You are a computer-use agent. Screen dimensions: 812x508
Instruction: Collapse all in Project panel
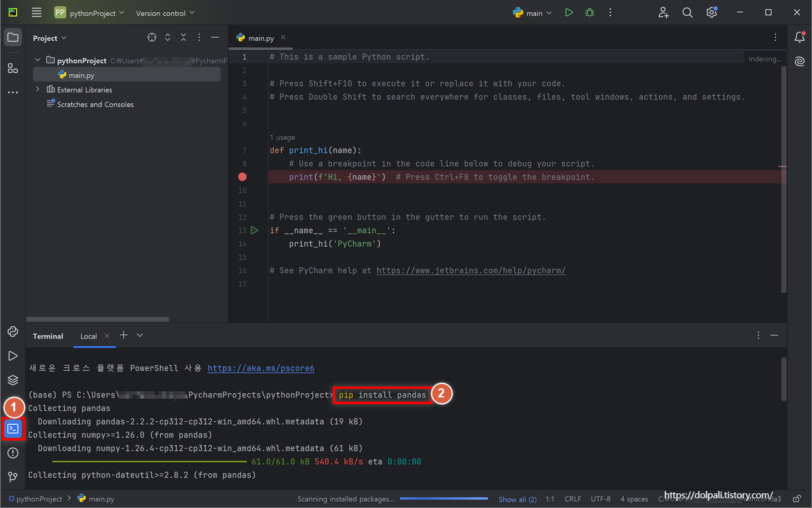tap(183, 38)
